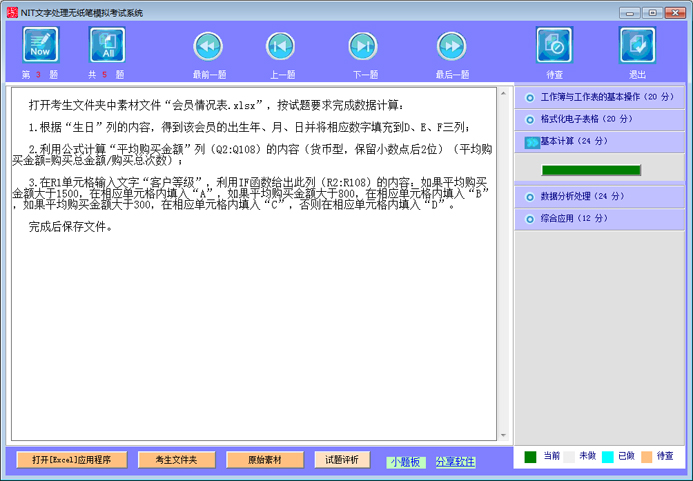
Task: Go to previous question (上一题)
Action: point(280,46)
